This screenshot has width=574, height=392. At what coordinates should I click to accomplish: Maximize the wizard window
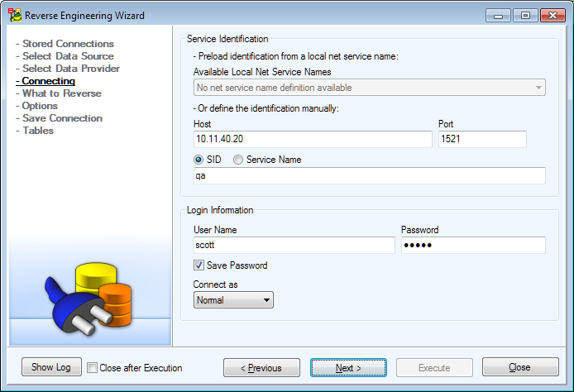[525, 16]
